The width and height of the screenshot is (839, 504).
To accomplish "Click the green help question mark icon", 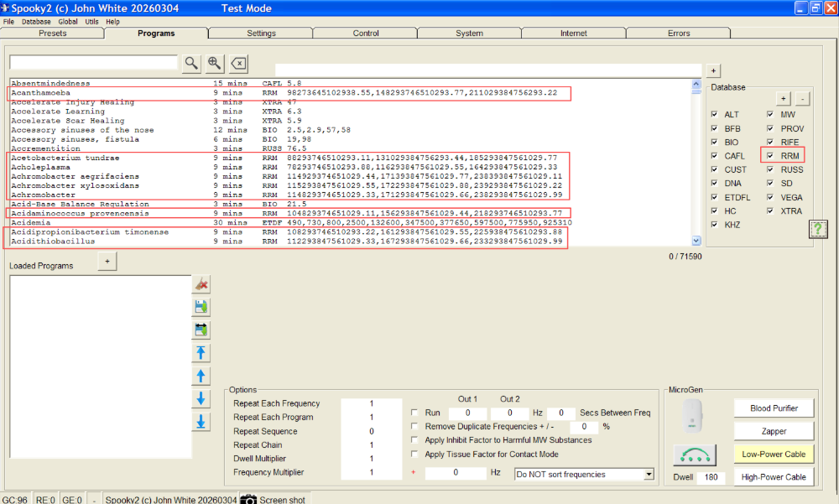I will pos(818,228).
